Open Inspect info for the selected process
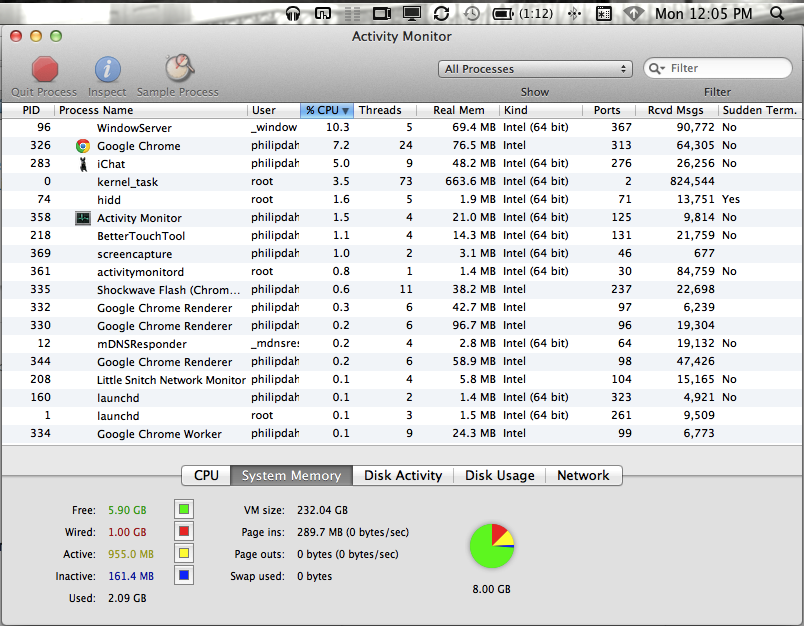 pyautogui.click(x=107, y=70)
